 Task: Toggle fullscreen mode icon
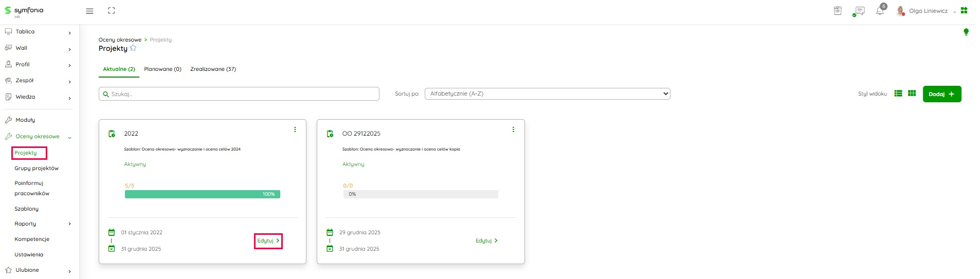pyautogui.click(x=112, y=11)
